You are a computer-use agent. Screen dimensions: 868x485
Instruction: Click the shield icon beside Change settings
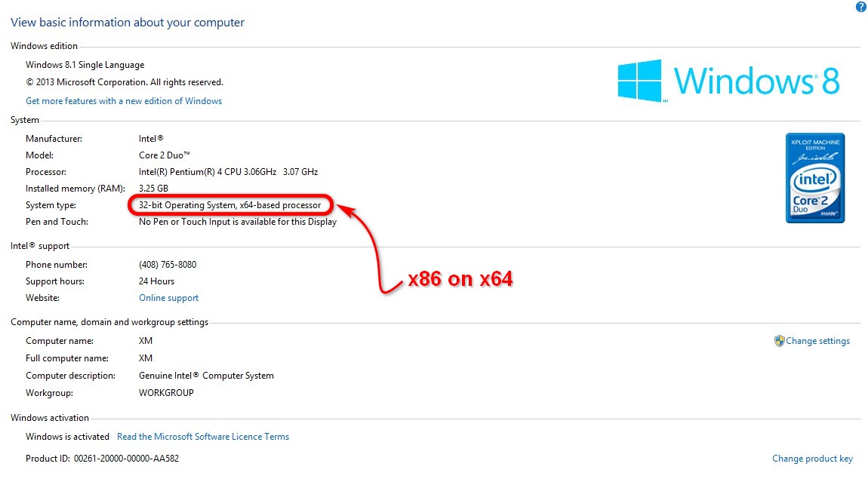tap(779, 341)
